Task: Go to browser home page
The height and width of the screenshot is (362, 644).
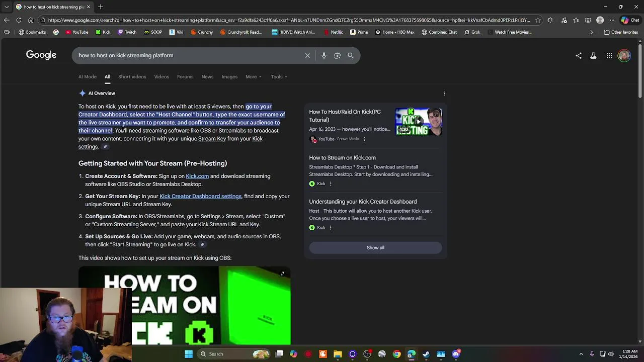Action: 31,20
